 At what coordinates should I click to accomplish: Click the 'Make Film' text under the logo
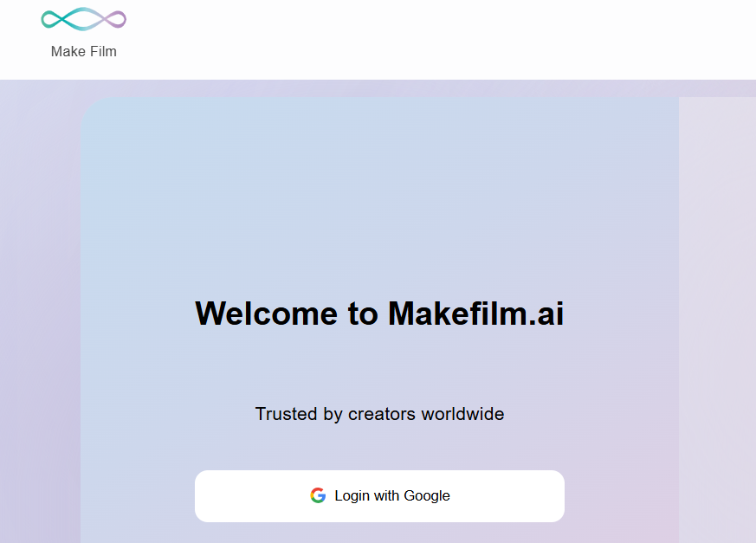(x=83, y=51)
